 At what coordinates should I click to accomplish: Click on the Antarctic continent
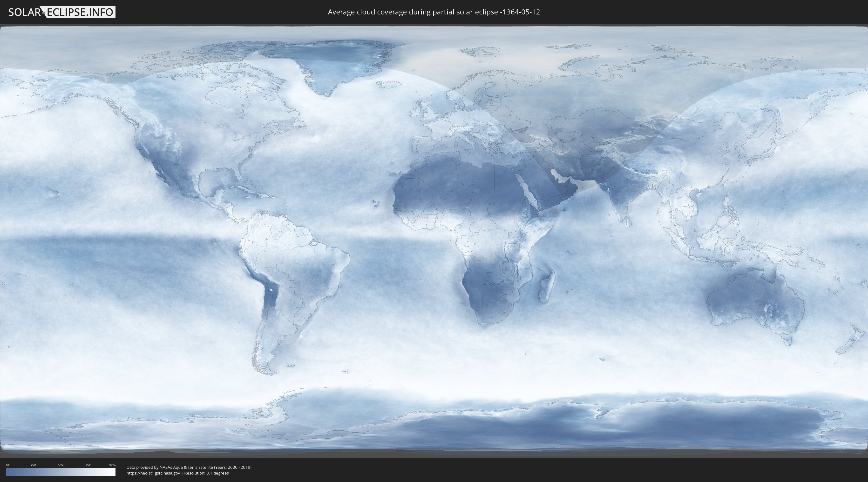pos(573,428)
